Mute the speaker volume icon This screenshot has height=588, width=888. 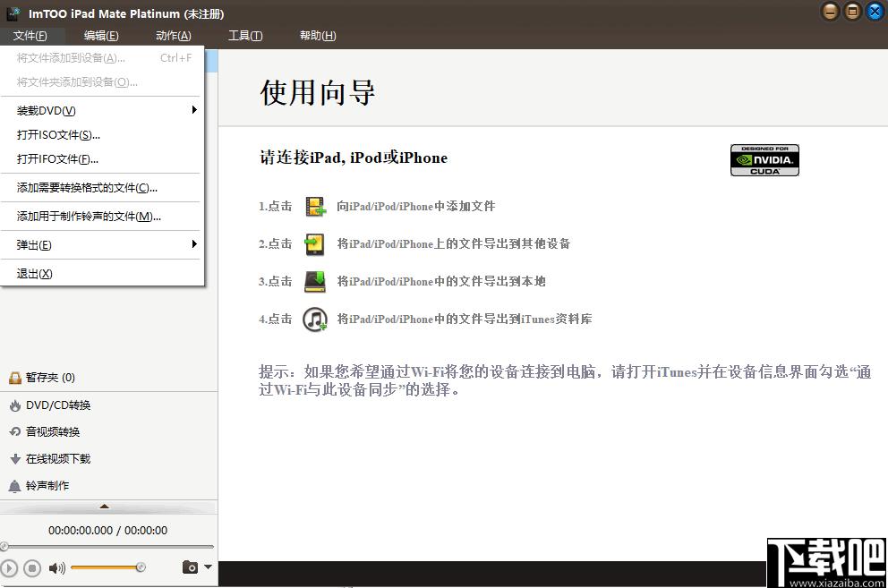tap(56, 567)
